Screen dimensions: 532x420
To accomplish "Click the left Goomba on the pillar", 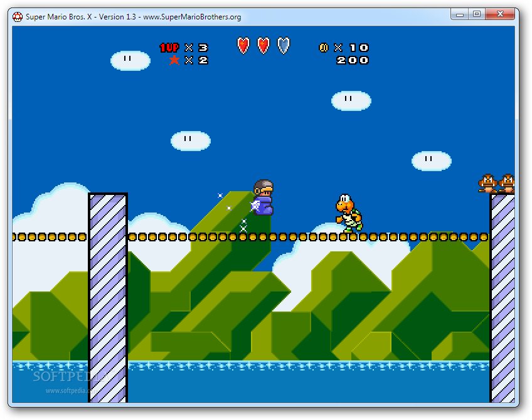I will tap(487, 184).
